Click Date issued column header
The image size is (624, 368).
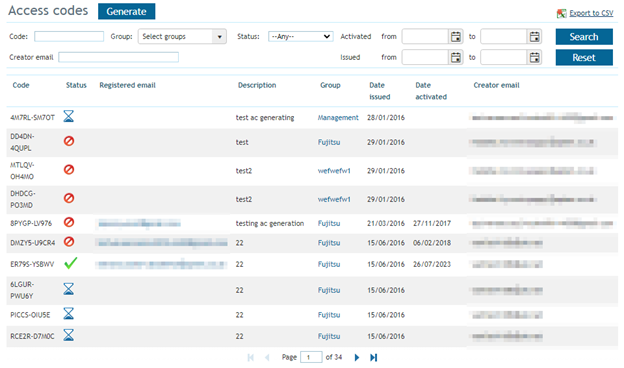[x=380, y=91]
